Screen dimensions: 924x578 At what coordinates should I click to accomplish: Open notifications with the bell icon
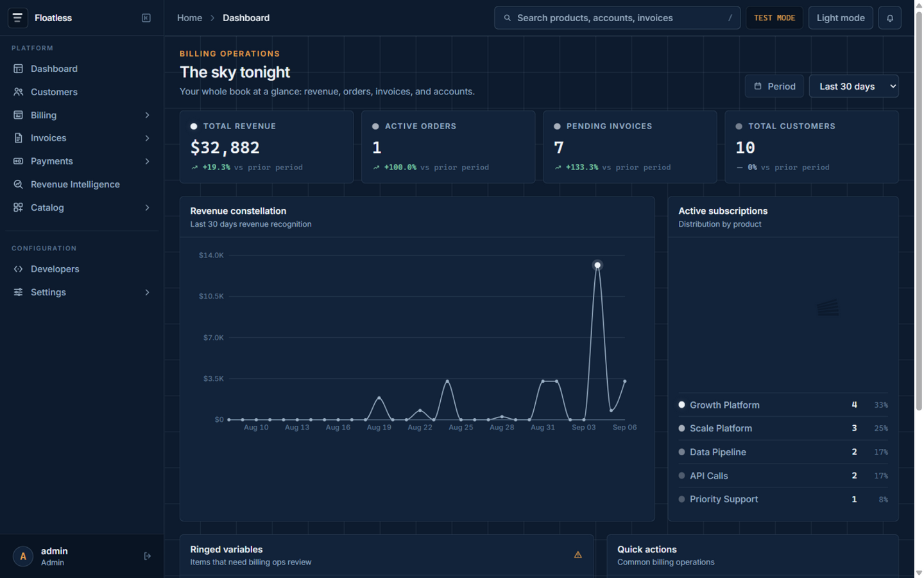[x=890, y=18]
